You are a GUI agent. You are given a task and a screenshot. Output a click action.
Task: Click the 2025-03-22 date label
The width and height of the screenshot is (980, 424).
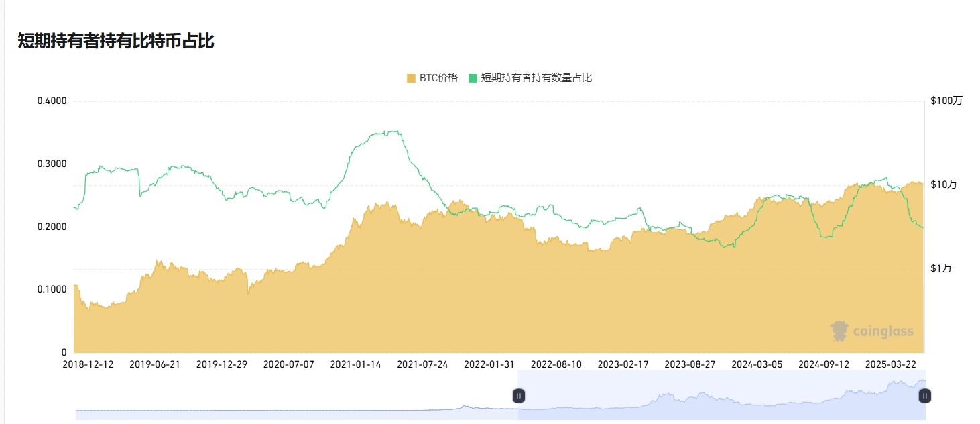point(891,364)
